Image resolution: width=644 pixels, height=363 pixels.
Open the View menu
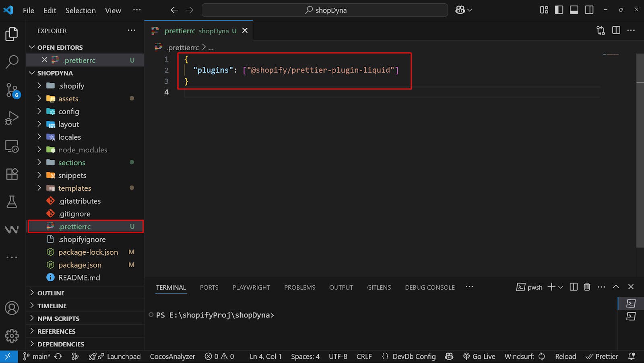pos(113,10)
